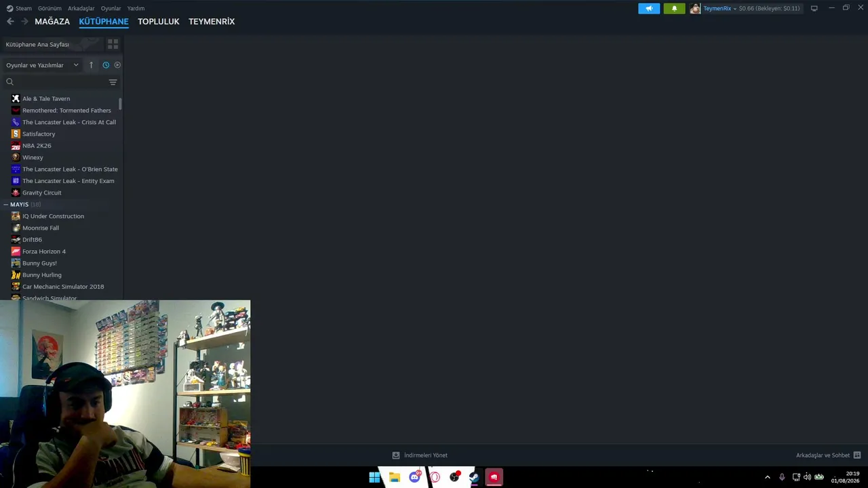Expand the Oyunlar ve Yazılımlar dropdown
This screenshot has height=488, width=868.
42,65
